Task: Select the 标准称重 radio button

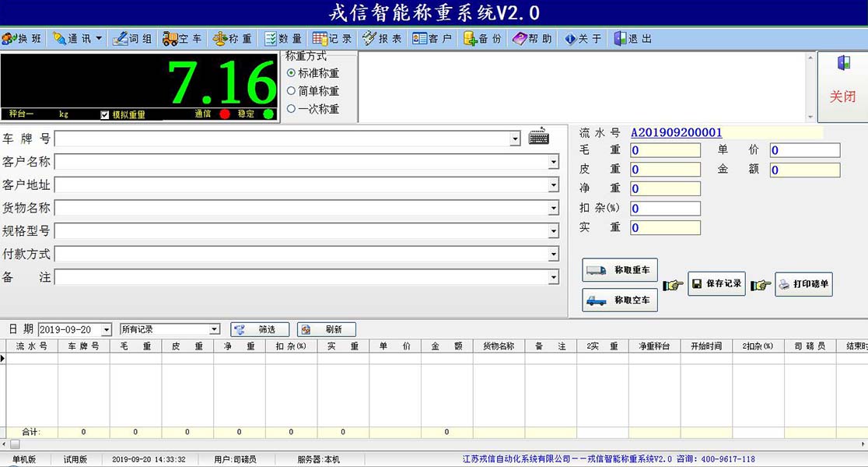Action: point(291,73)
